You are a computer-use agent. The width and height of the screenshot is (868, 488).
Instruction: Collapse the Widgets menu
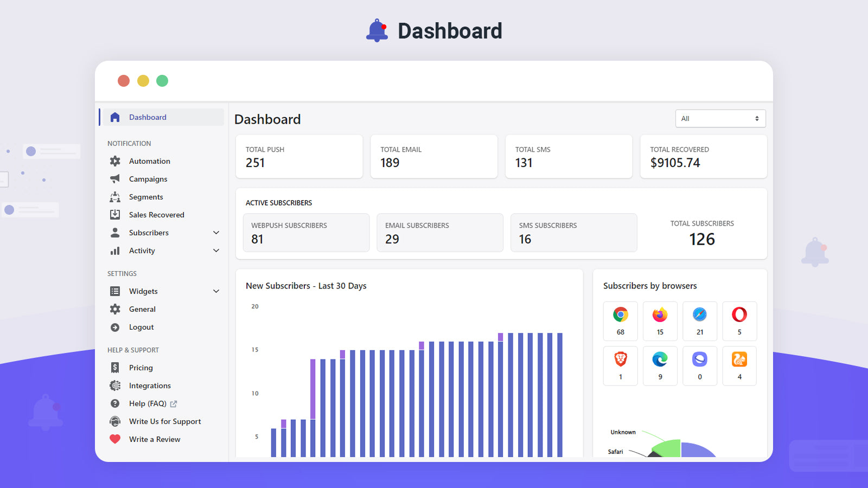(216, 291)
